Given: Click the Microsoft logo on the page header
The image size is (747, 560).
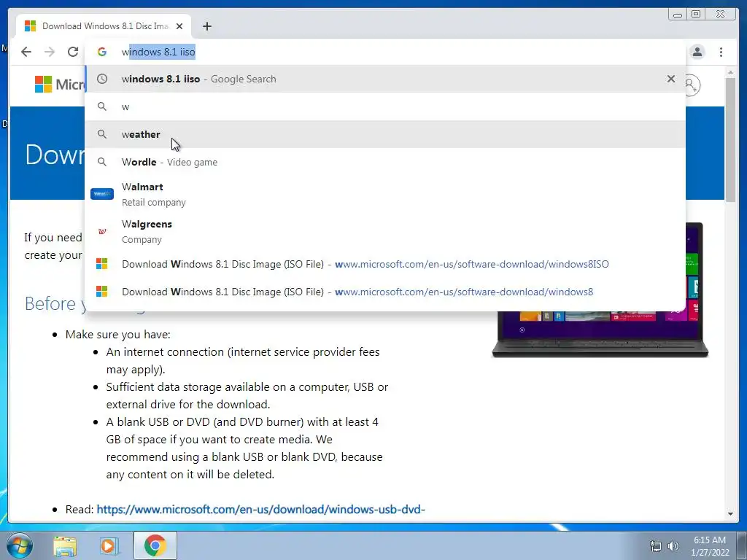Looking at the screenshot, I should [x=59, y=85].
